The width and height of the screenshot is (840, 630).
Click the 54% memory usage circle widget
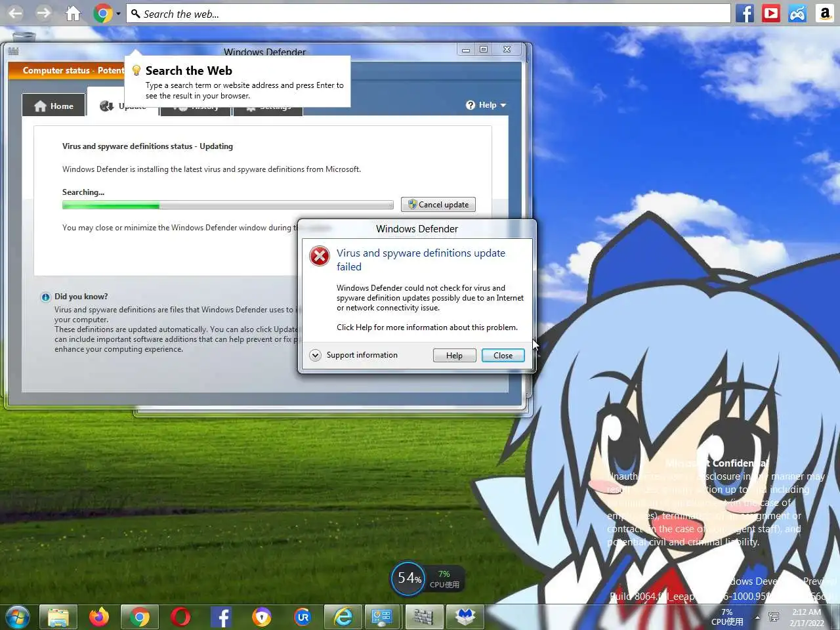[408, 578]
